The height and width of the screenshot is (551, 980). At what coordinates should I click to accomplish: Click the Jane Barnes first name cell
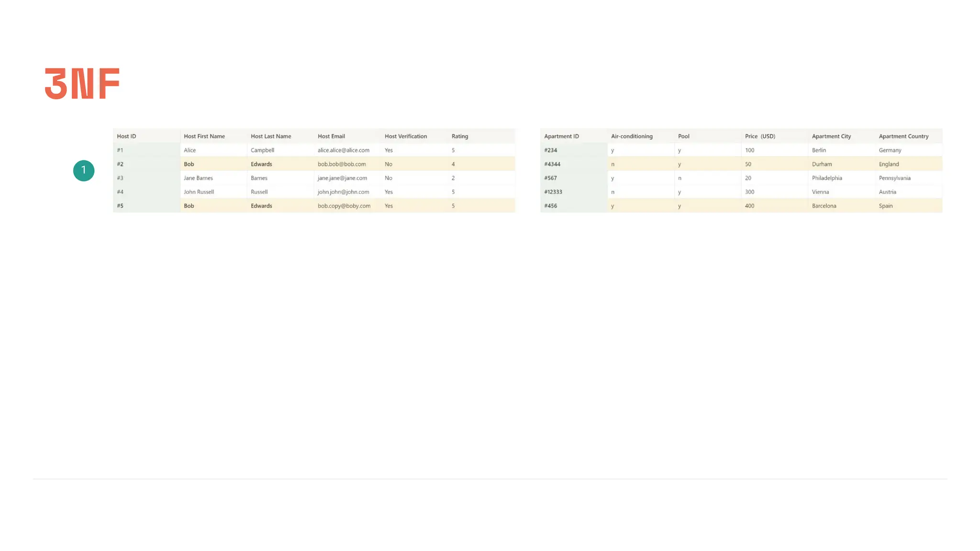click(x=198, y=178)
